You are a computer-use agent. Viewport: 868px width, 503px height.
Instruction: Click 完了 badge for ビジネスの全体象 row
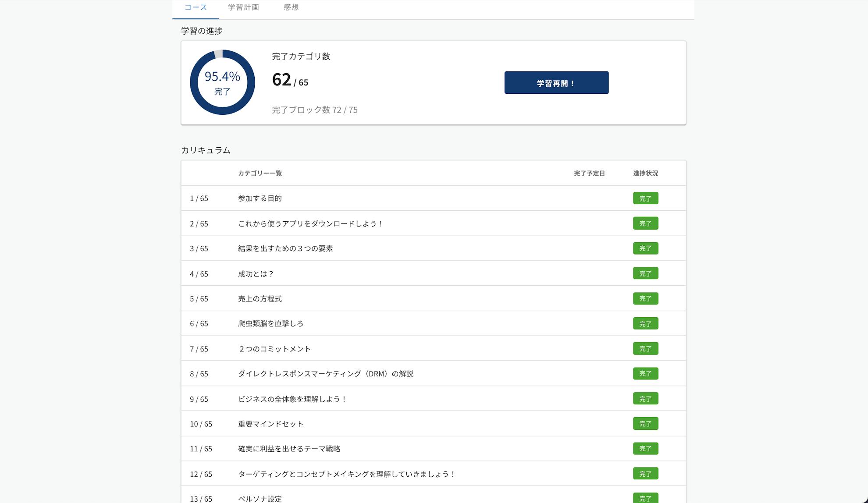click(645, 399)
